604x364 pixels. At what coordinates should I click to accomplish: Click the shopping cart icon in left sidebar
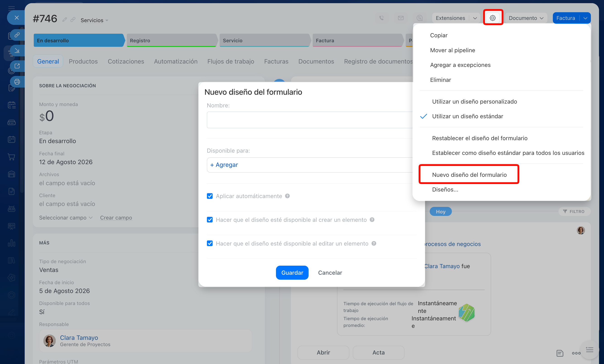12,157
